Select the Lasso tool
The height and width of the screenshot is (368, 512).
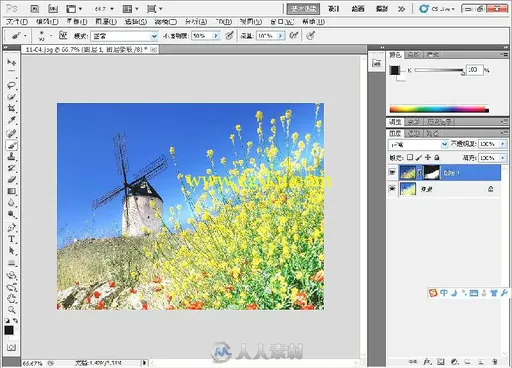point(12,85)
